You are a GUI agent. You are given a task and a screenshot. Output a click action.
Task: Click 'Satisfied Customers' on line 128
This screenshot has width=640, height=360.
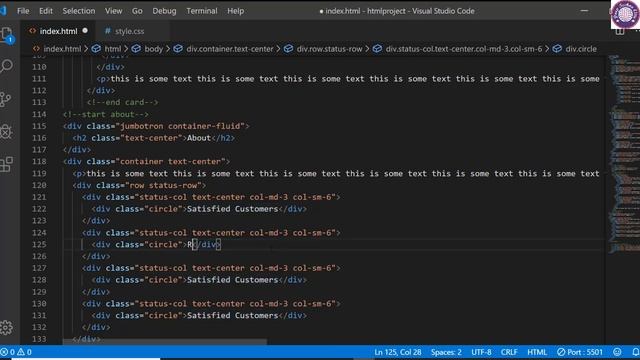pyautogui.click(x=233, y=280)
